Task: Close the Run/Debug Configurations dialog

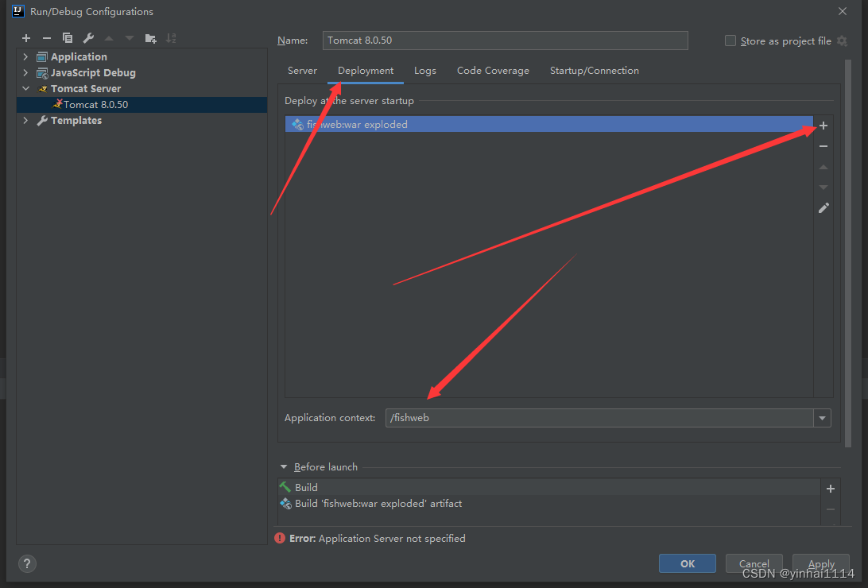Action: 842,11
